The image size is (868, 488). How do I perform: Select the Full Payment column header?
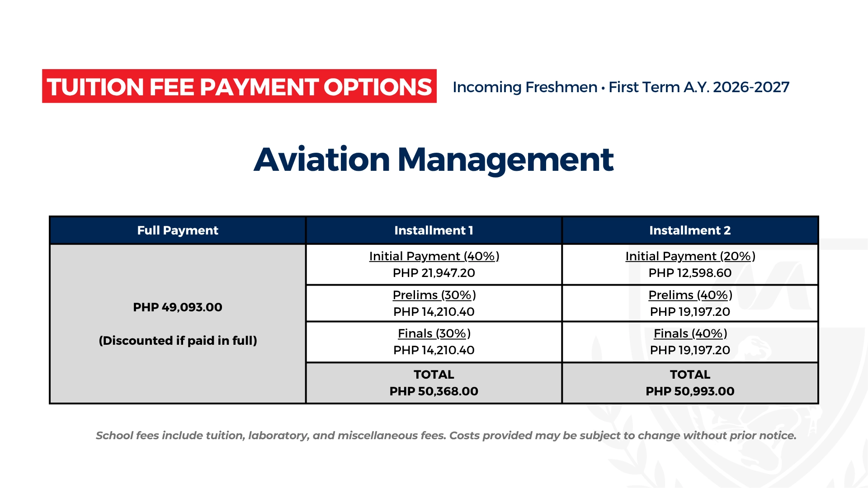(178, 230)
